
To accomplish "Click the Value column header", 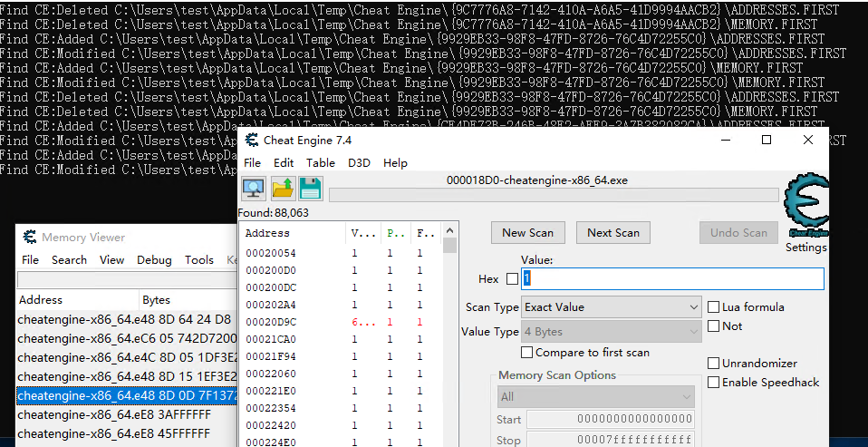I will pos(362,233).
